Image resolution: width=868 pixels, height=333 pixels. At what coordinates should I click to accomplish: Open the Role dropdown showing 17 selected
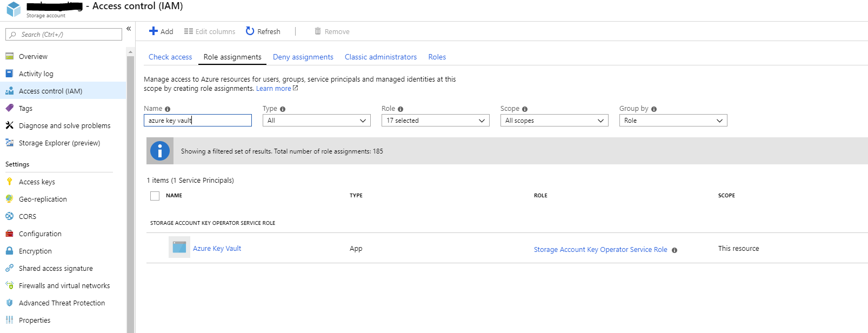click(x=435, y=121)
